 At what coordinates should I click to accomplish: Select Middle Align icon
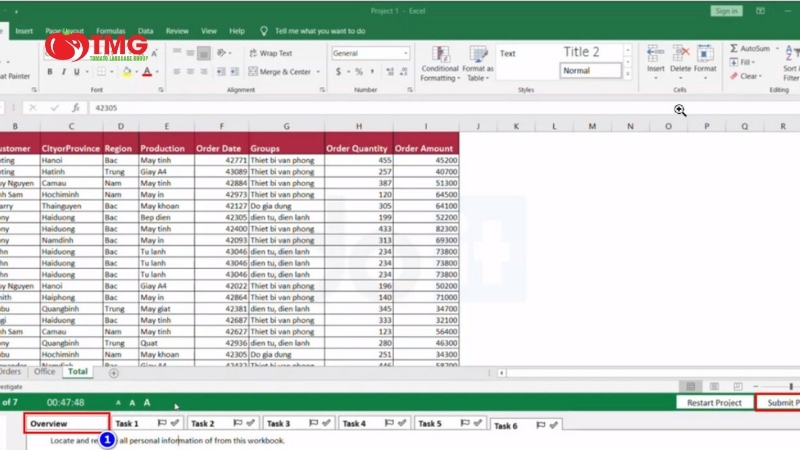pyautogui.click(x=190, y=53)
